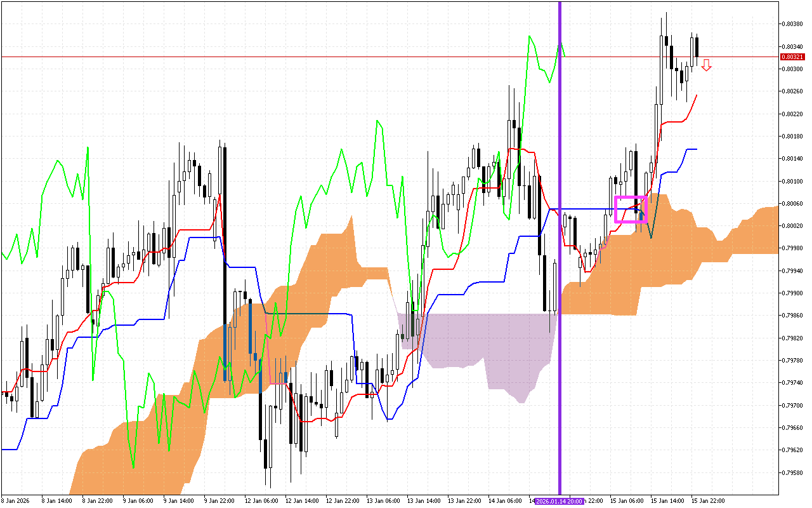
Task: Click the red down arrow marker
Action: point(706,65)
